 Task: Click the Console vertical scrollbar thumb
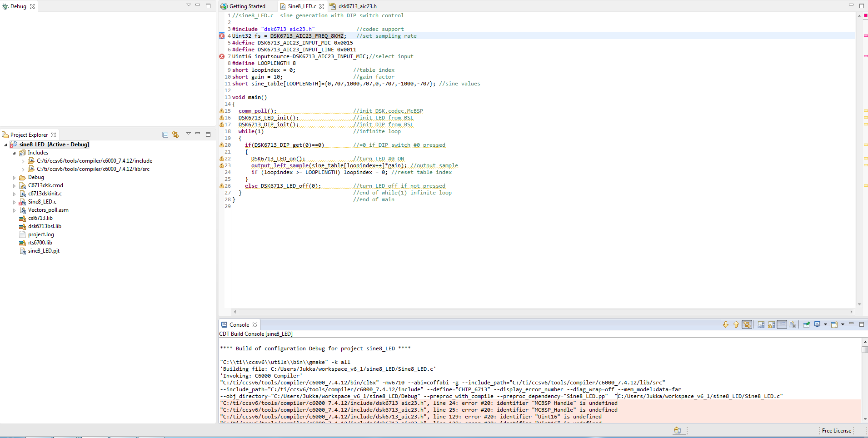point(864,349)
